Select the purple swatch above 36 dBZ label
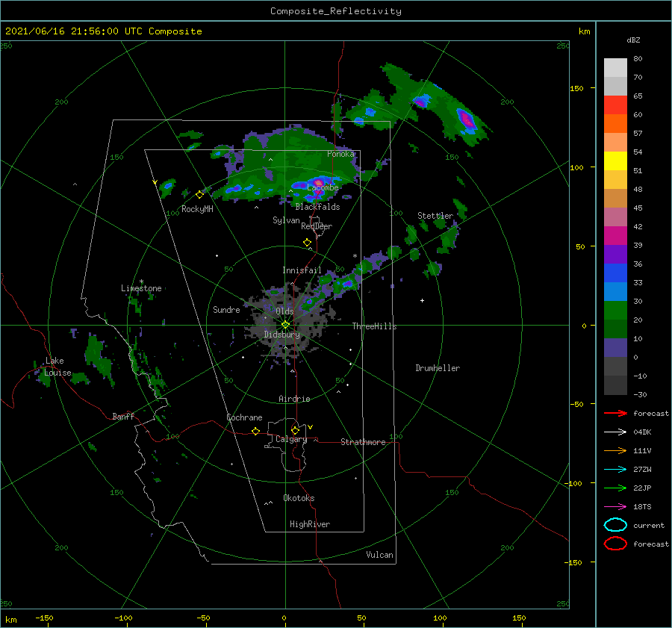672x628 pixels. 615,254
